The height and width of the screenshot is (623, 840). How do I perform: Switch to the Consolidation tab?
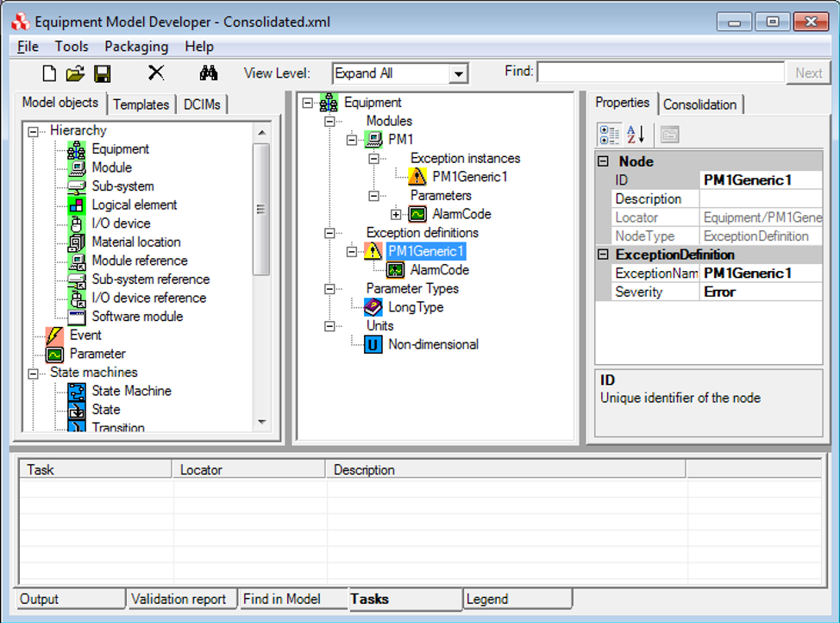pos(699,104)
